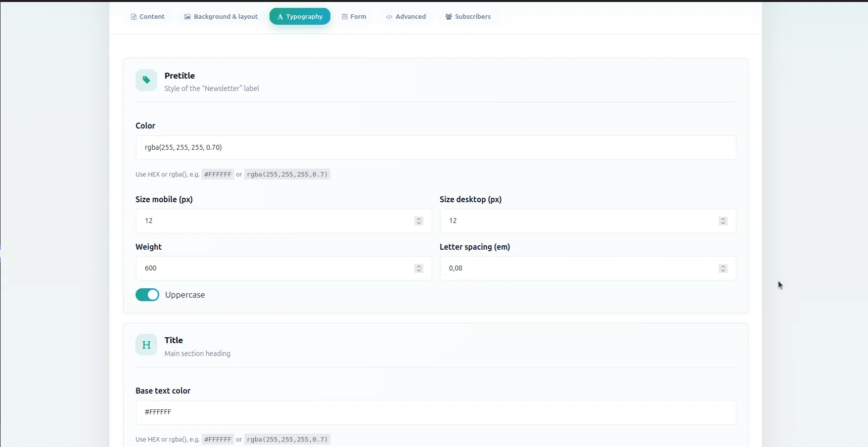Click the image icon on the Background & layout tab
This screenshot has width=868, height=447.
187,17
